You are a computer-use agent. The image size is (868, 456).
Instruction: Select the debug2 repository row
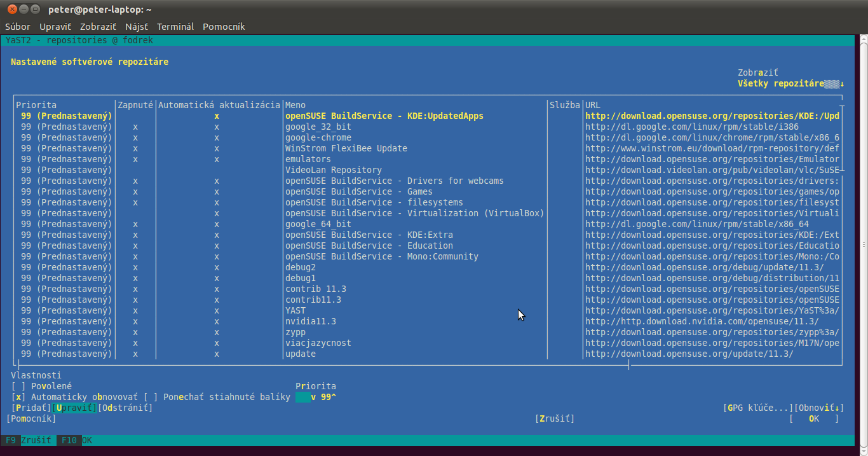point(428,267)
